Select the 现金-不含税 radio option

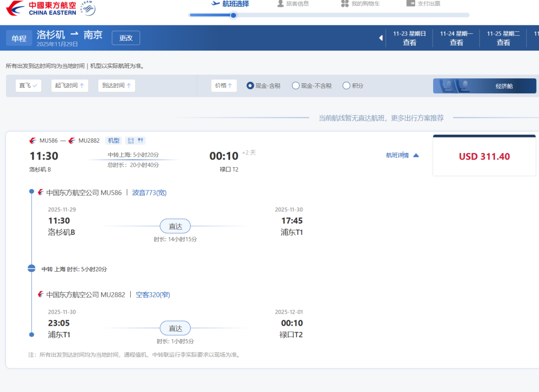coord(295,86)
